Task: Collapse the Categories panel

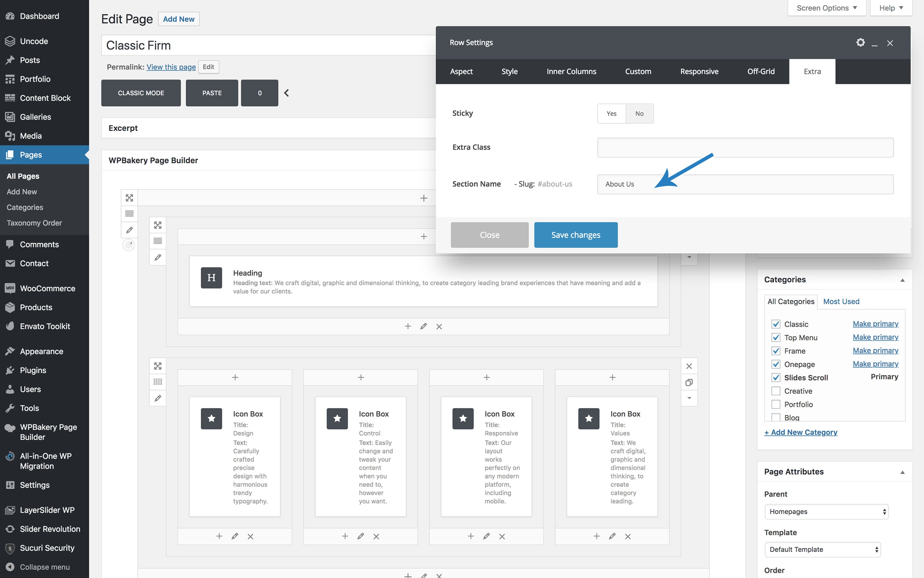Action: click(x=902, y=280)
